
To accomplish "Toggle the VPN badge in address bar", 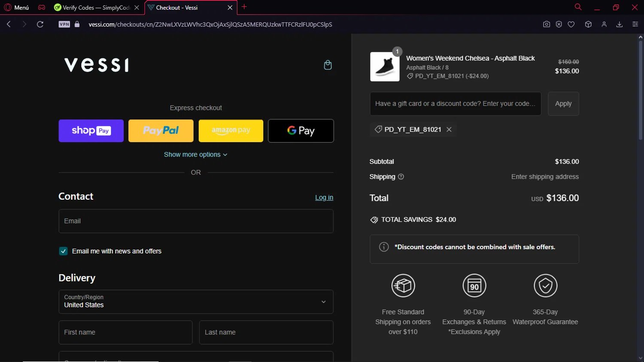I will (64, 24).
